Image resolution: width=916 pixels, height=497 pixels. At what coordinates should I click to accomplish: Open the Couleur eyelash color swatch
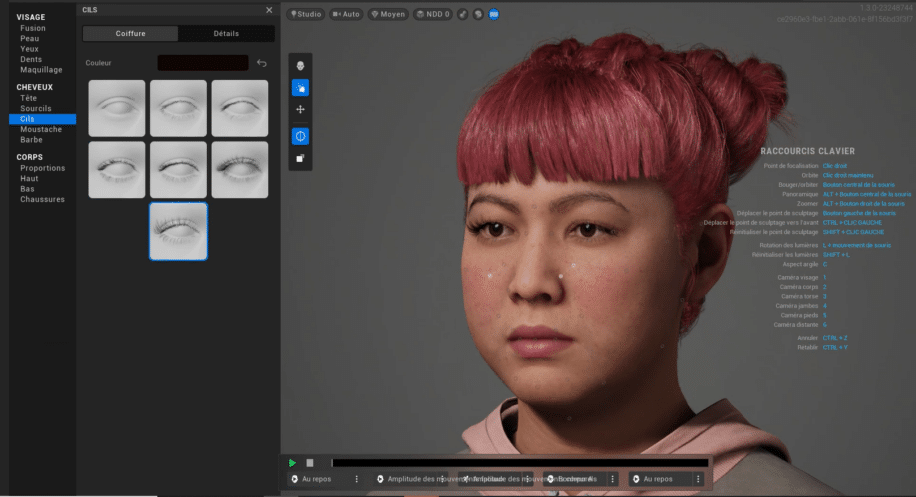(x=203, y=62)
